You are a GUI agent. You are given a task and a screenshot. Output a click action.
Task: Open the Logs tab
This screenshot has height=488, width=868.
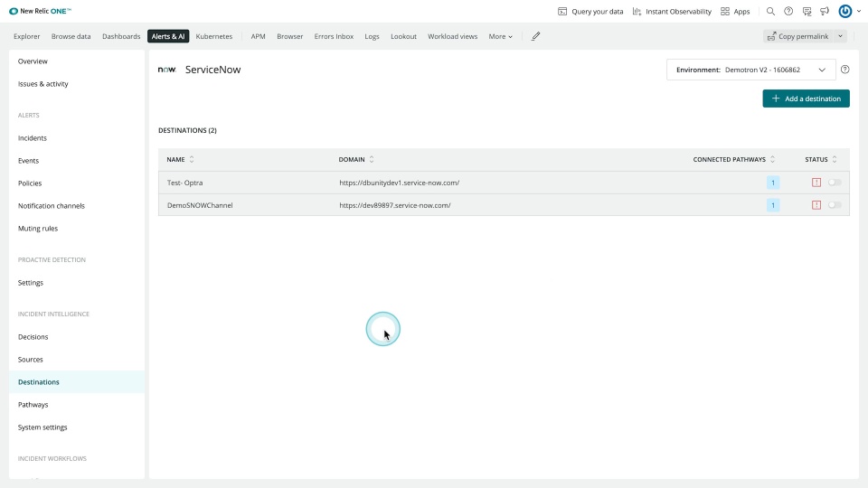[372, 36]
